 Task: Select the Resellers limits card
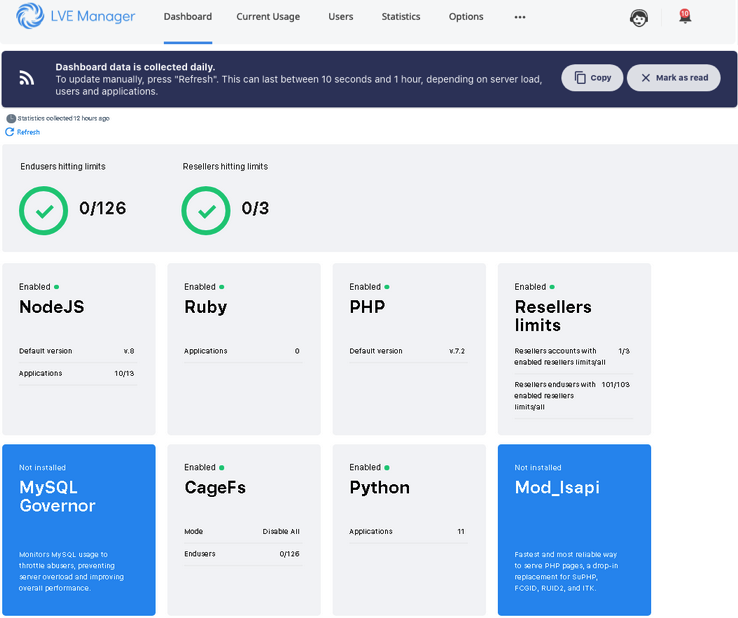[x=574, y=348]
